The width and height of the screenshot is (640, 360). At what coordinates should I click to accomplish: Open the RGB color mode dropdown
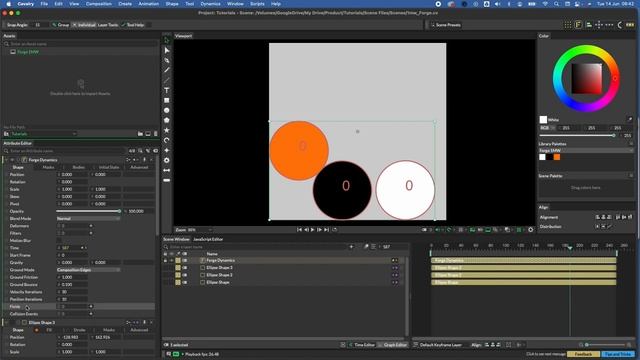click(x=548, y=128)
